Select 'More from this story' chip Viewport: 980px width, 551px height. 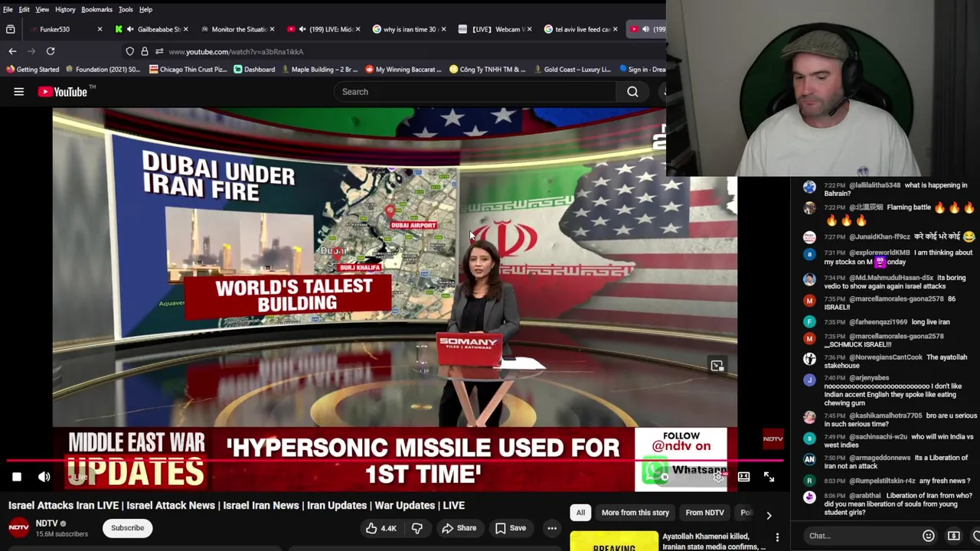[635, 513]
